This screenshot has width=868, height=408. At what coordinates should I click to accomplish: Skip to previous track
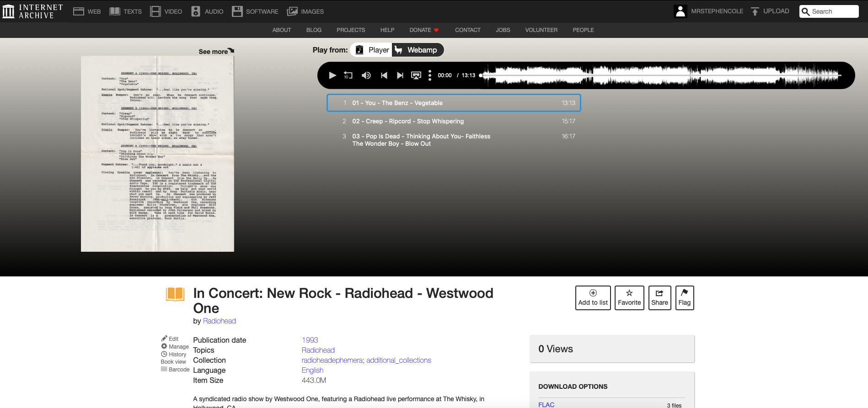384,75
